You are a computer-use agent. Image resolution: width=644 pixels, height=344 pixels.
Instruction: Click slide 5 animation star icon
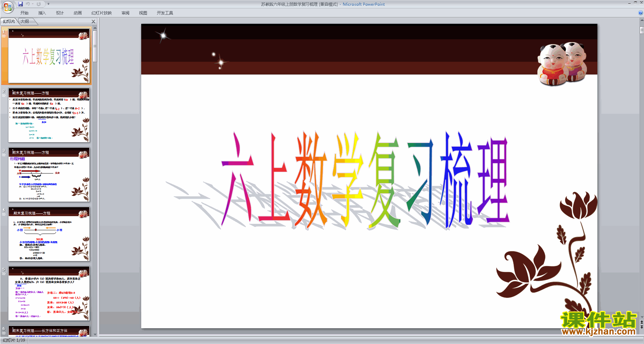(x=4, y=274)
